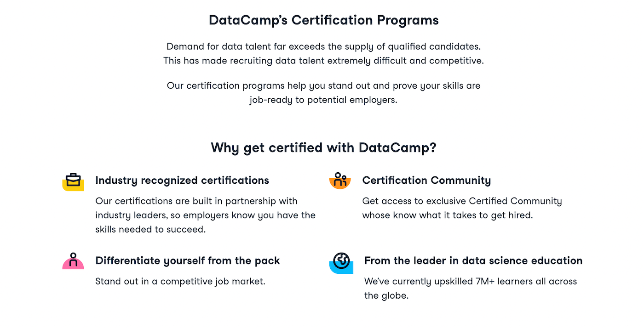Screen dimensions: 644x328
Task: Click 'the globe.' text line
Action: [386, 295]
